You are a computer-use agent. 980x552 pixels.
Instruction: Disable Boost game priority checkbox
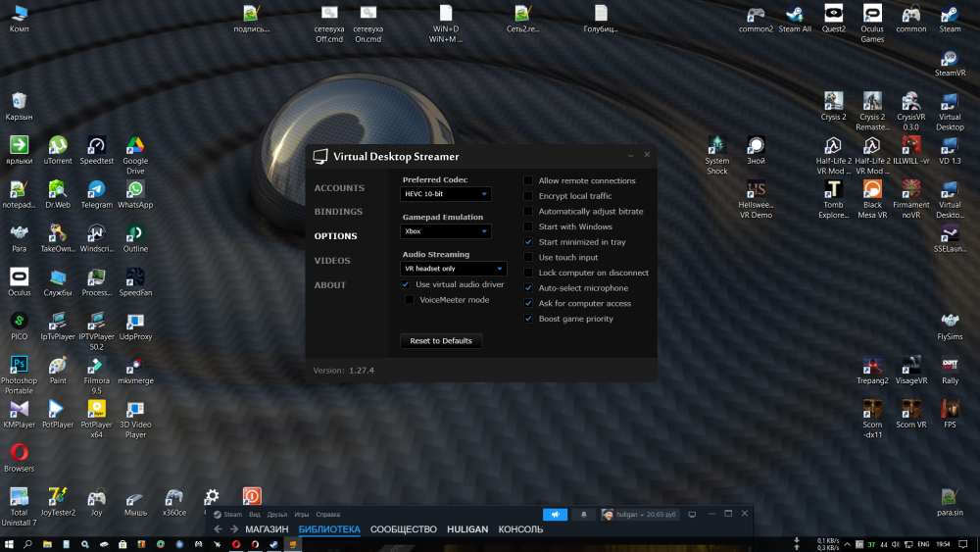[x=528, y=319]
